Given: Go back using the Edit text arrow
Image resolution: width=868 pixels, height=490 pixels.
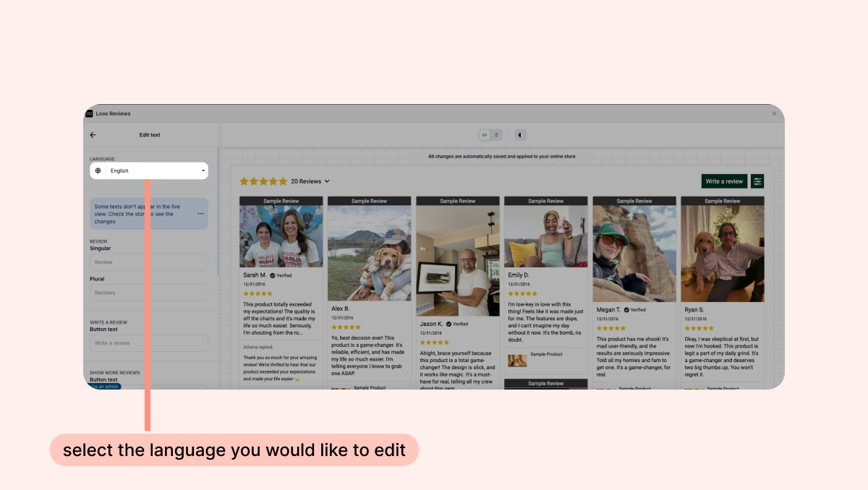Looking at the screenshot, I should click(93, 135).
